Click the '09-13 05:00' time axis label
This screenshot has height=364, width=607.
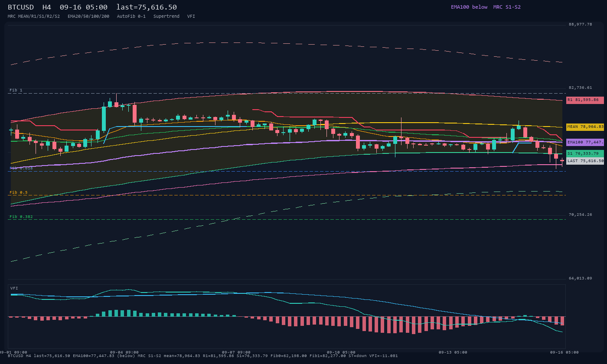453,352
